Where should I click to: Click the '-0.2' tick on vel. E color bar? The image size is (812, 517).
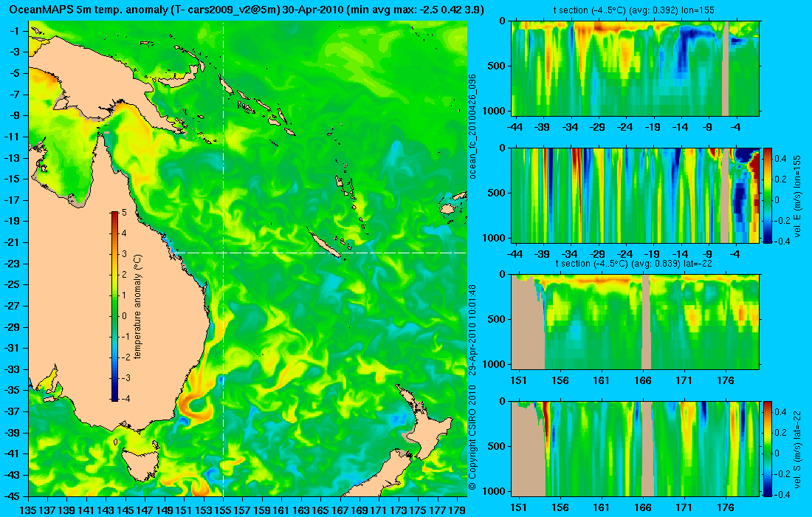[782, 220]
